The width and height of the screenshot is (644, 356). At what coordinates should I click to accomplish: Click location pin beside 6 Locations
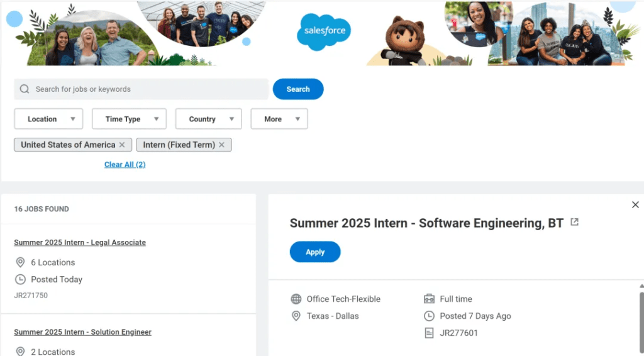(x=19, y=262)
